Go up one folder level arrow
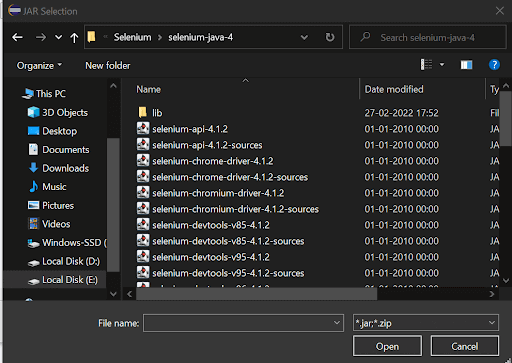Viewport: 512px width, 363px height. (74, 37)
